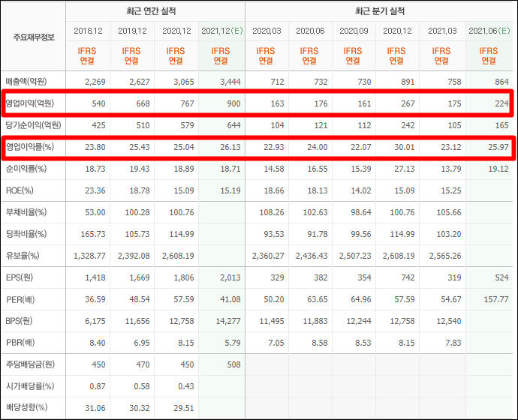The image size is (518, 420).
Task: Select the net income value 425
Action: coord(98,125)
